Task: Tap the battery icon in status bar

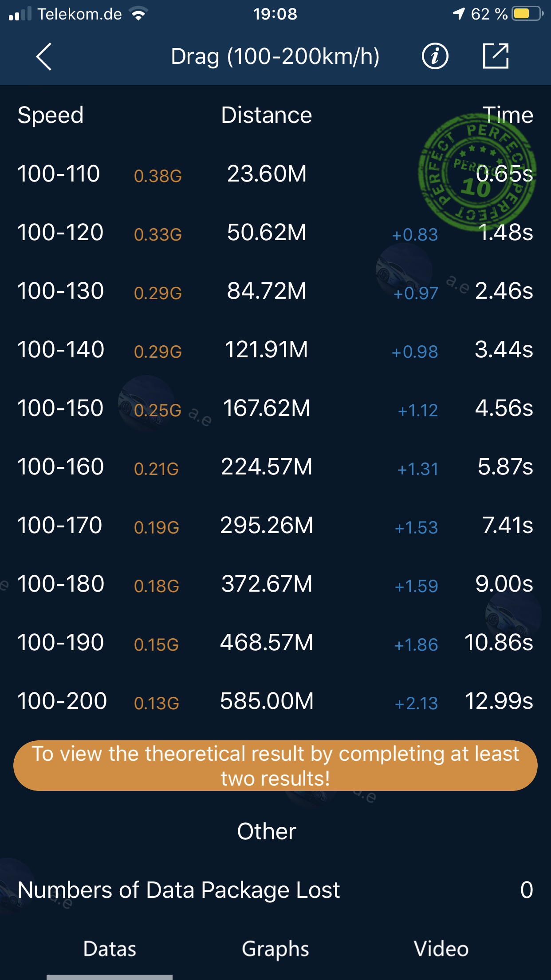Action: (527, 14)
